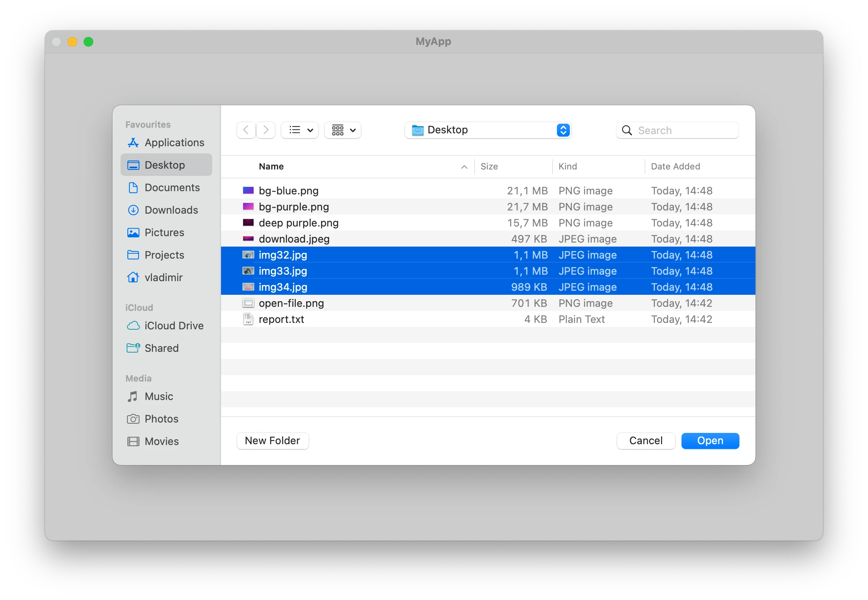Open the Downloads folder from sidebar
Screen dimensions: 868x600
171,210
